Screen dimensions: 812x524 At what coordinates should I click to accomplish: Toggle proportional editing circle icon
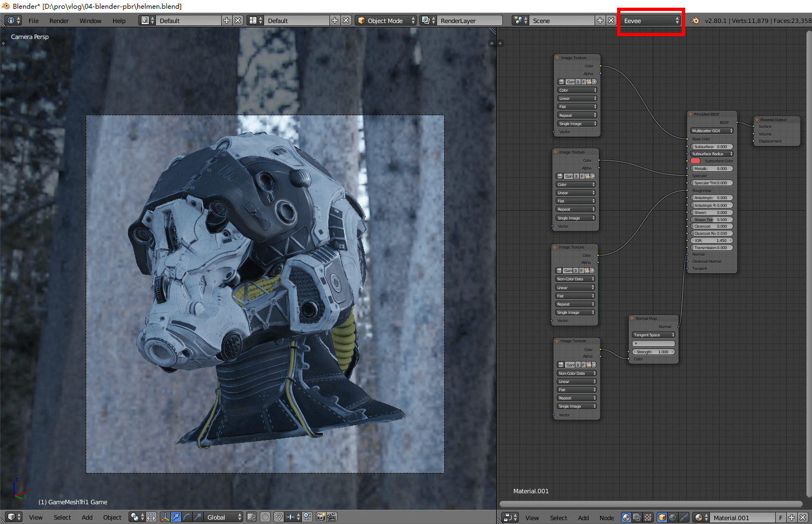(x=265, y=517)
